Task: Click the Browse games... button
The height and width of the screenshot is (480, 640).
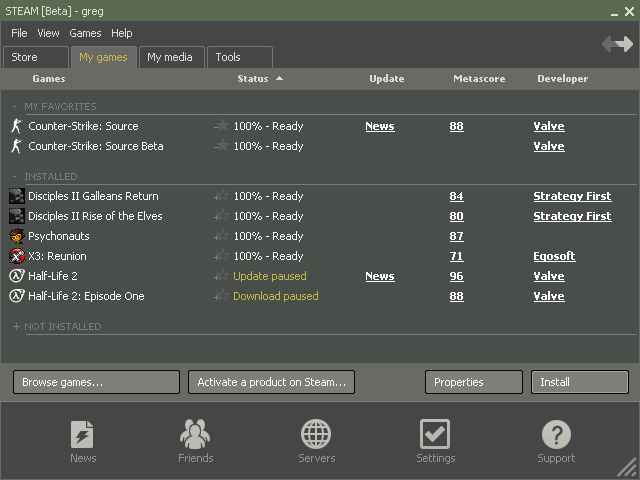Action: click(96, 382)
